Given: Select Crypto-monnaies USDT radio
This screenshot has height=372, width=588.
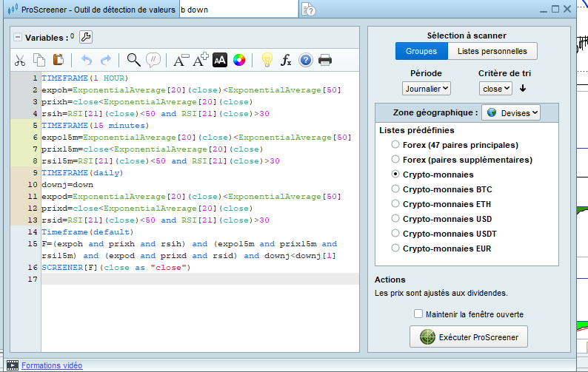Looking at the screenshot, I should [x=395, y=233].
